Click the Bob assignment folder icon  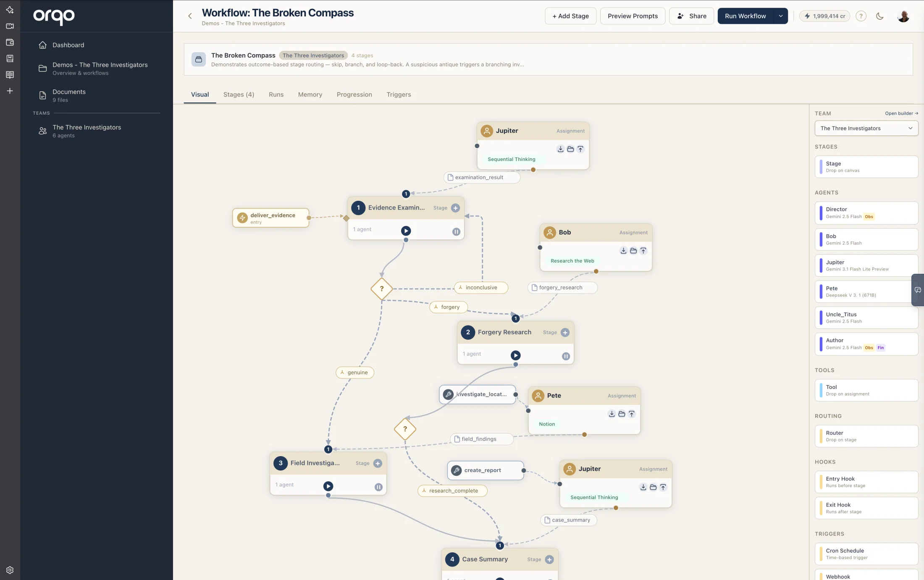(x=633, y=251)
